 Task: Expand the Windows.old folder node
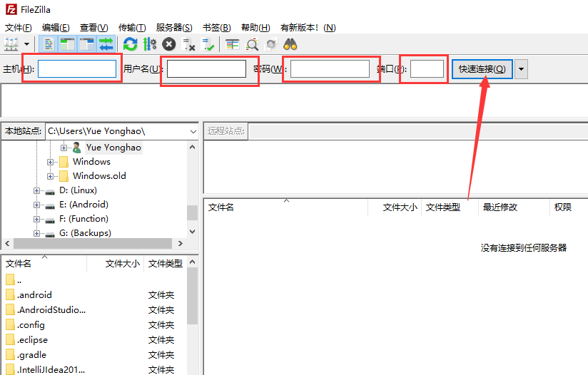(x=50, y=176)
